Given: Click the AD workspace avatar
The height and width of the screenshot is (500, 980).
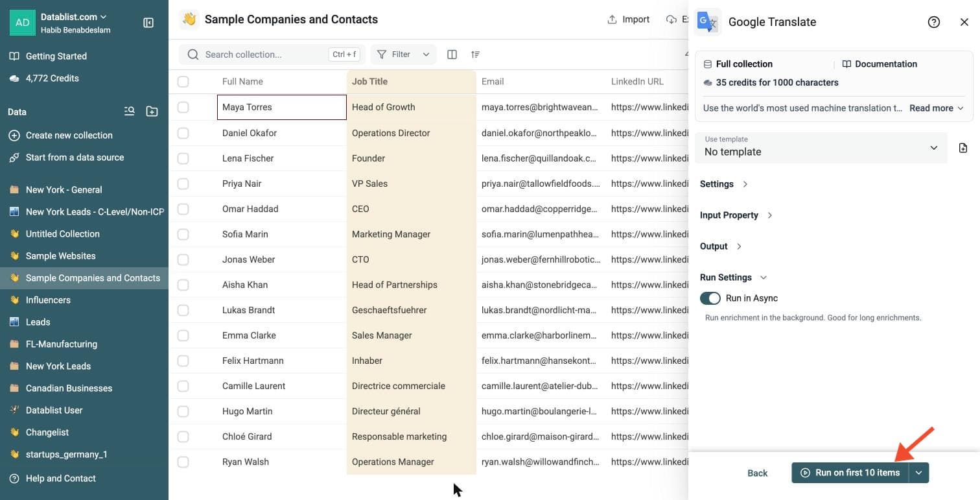Looking at the screenshot, I should (23, 23).
